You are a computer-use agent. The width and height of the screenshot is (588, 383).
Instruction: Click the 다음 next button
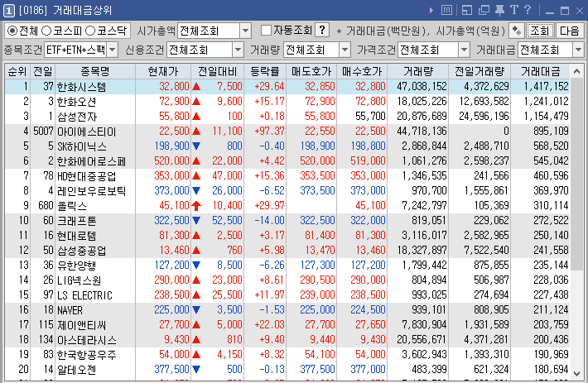(x=569, y=31)
